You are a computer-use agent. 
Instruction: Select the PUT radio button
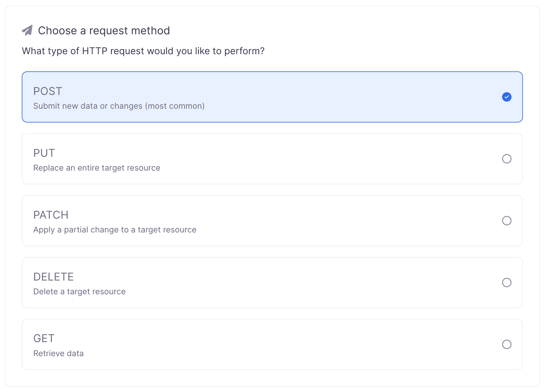(x=507, y=159)
